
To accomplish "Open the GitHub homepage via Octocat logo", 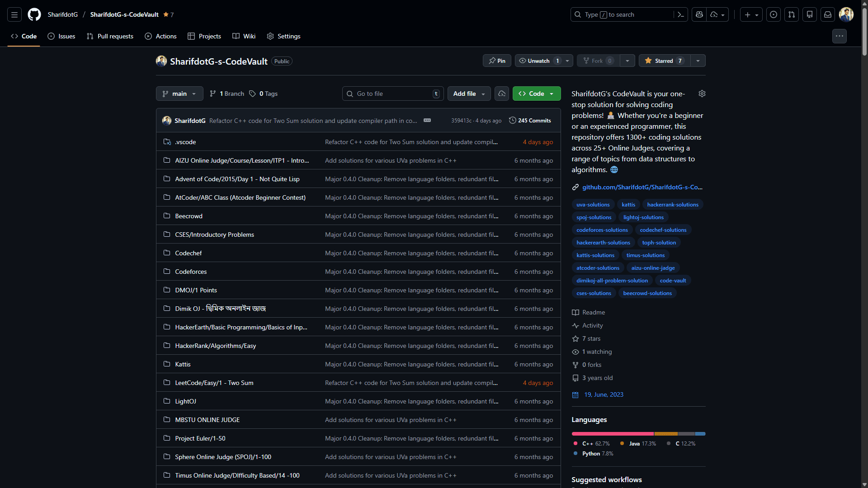I will (x=34, y=14).
